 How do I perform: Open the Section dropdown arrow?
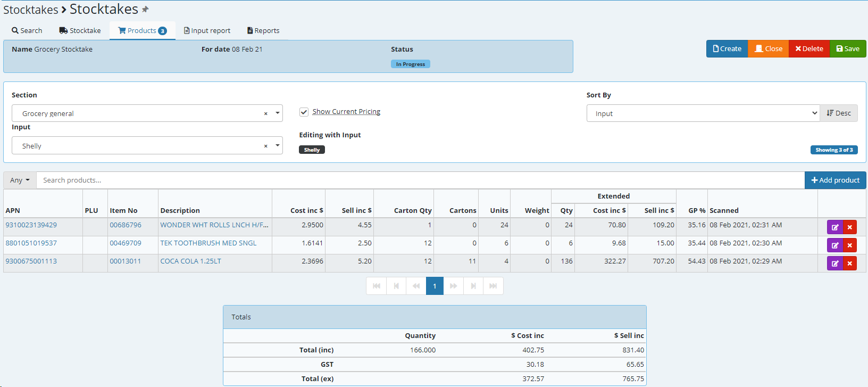[x=278, y=113]
